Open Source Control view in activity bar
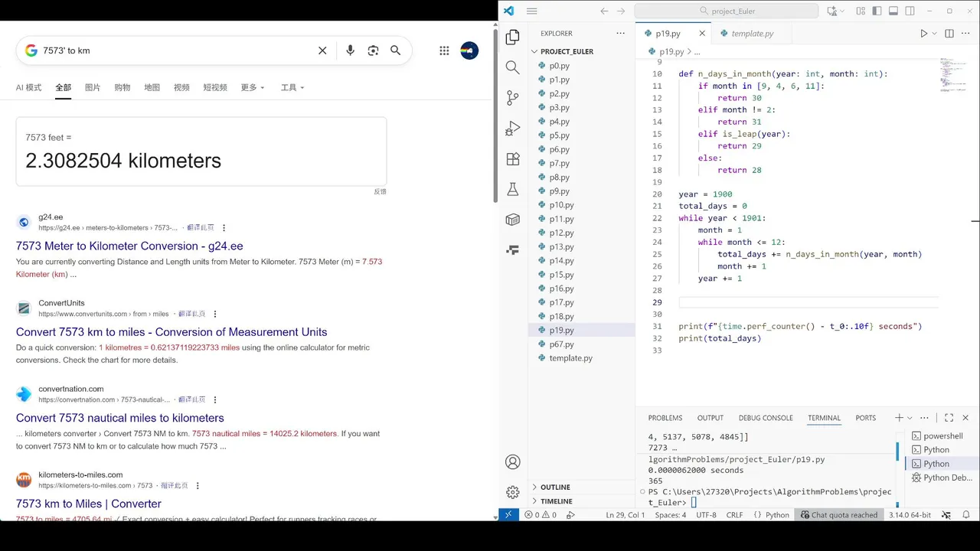 pyautogui.click(x=513, y=98)
